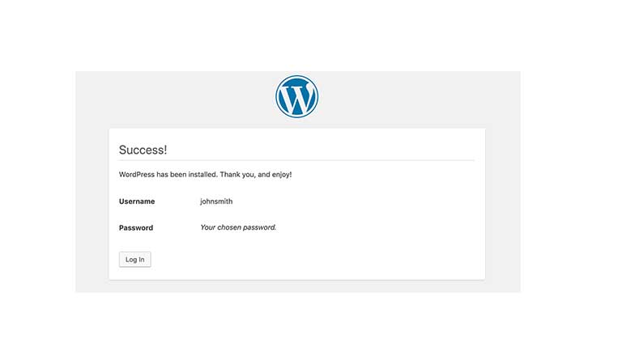Click the Password label
Image resolution: width=622 pixels, height=364 pixels.
point(136,228)
